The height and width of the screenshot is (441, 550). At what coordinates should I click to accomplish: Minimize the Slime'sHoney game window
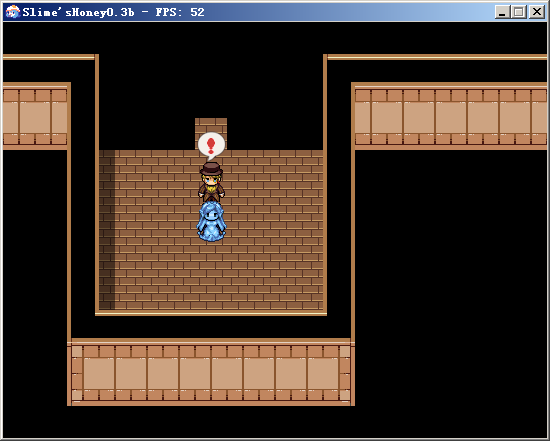pyautogui.click(x=502, y=12)
